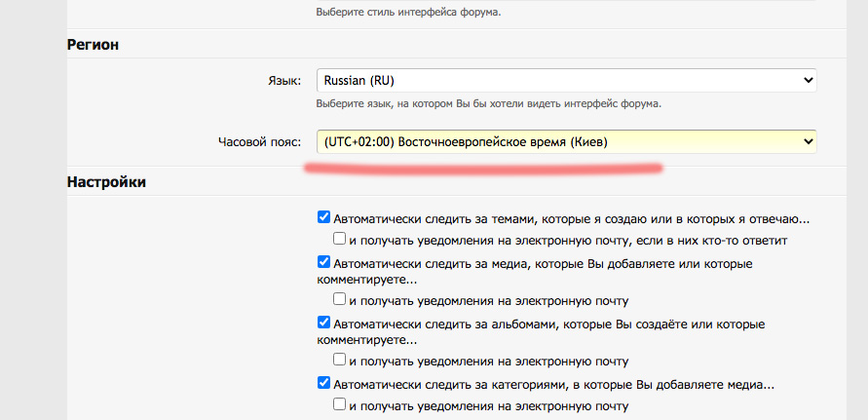Viewport: 868px width, 420px height.
Task: Click the "Настройки" section heading
Action: [106, 182]
